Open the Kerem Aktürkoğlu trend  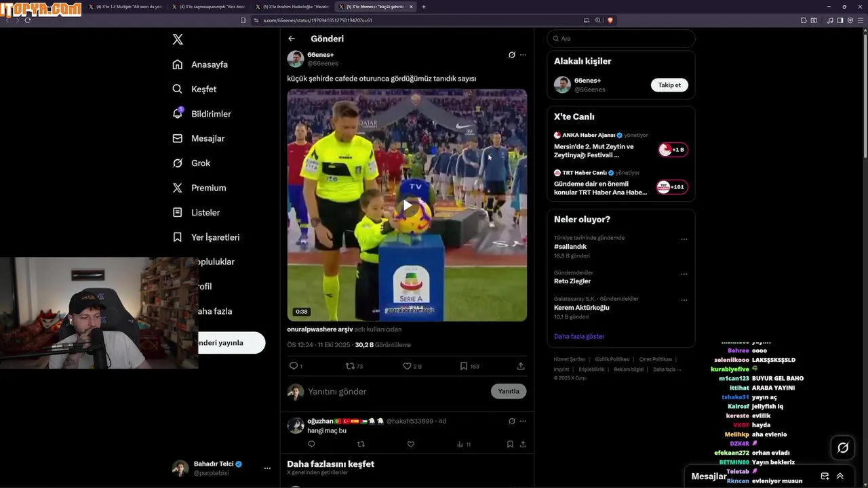coord(582,308)
